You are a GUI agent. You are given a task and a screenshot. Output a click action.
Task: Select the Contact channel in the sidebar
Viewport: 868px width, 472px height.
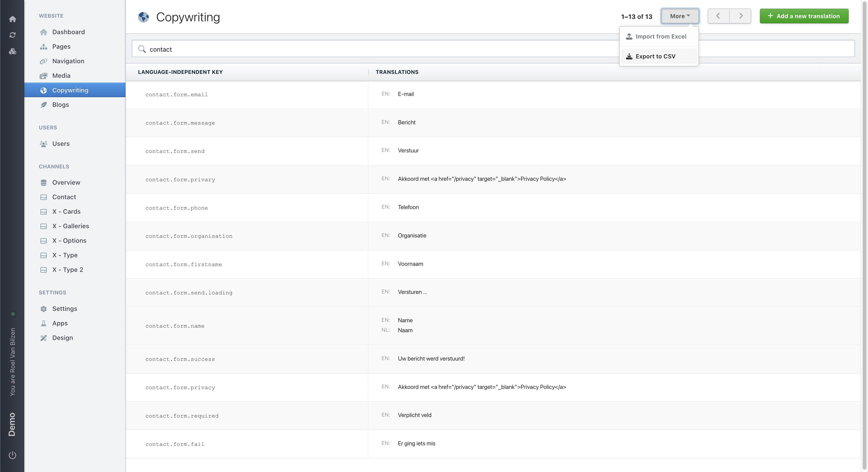coord(64,197)
